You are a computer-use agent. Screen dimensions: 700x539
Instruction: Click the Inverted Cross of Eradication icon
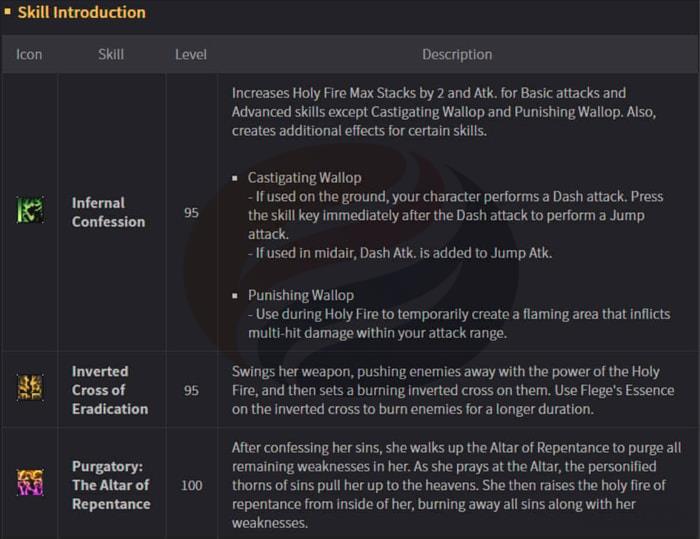point(30,388)
